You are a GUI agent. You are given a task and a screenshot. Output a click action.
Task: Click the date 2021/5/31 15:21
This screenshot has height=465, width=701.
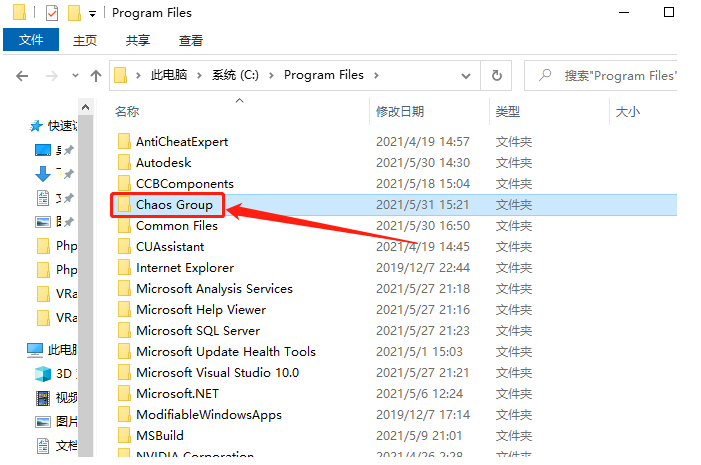coord(422,204)
